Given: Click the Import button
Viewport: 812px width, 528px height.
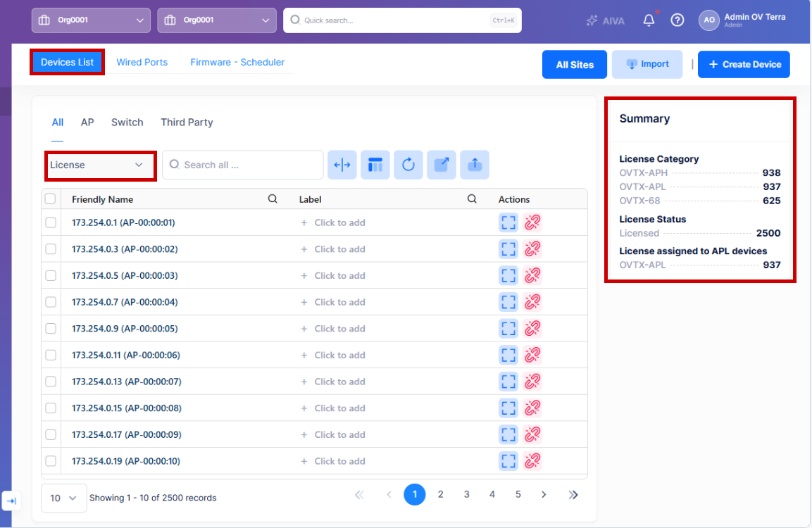Looking at the screenshot, I should pos(647,65).
